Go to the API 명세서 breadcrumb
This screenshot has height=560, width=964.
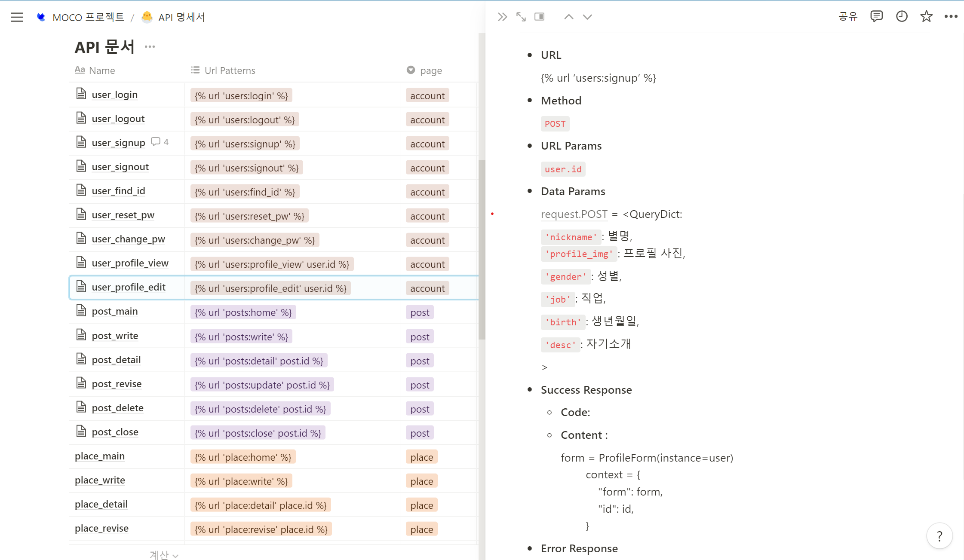pyautogui.click(x=181, y=17)
